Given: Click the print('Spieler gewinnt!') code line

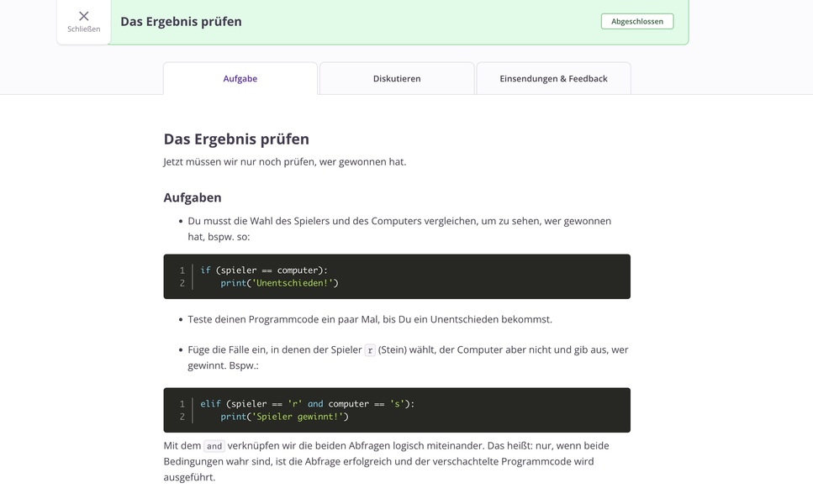Looking at the screenshot, I should [x=284, y=417].
